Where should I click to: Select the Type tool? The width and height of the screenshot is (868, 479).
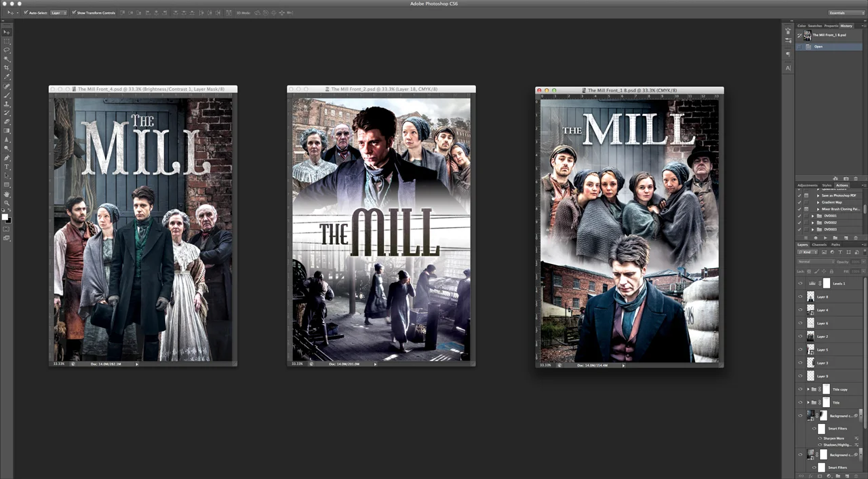pos(6,166)
